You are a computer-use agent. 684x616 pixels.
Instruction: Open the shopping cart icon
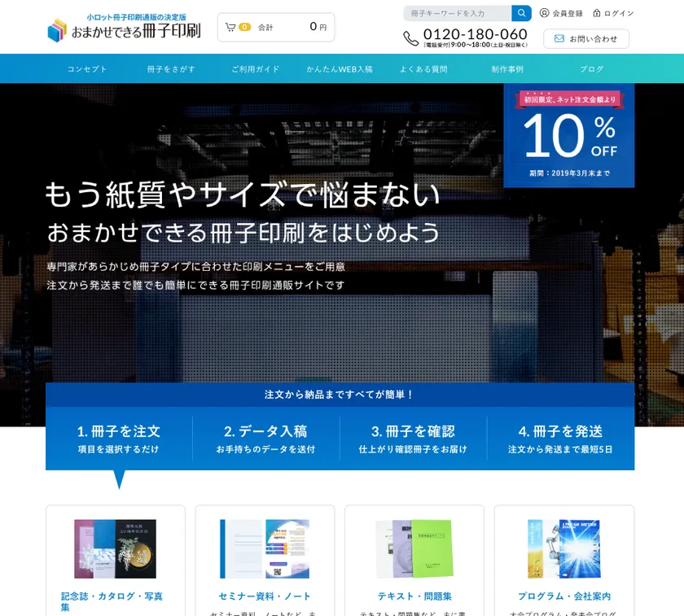tap(230, 28)
